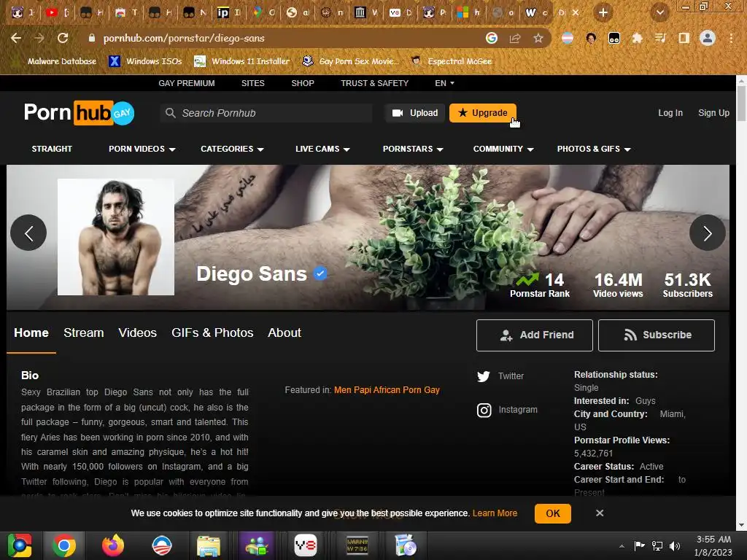Expand the LIVE CAMS dropdown

click(x=322, y=149)
